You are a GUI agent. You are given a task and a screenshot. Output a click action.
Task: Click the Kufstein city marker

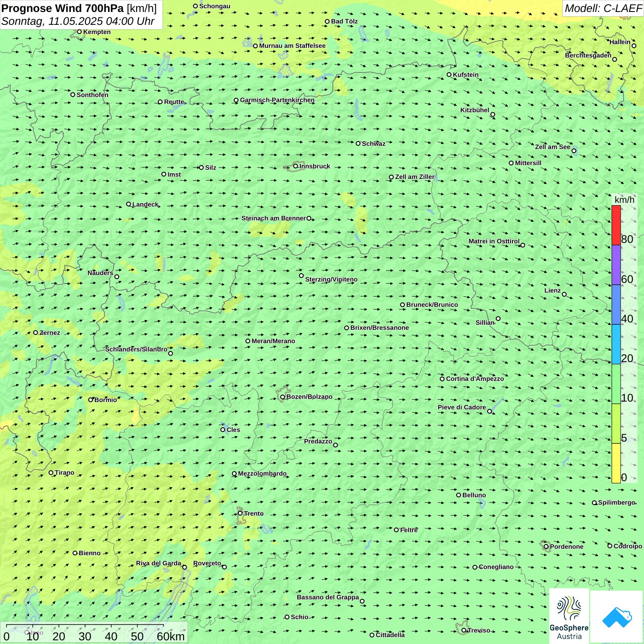[x=449, y=75]
